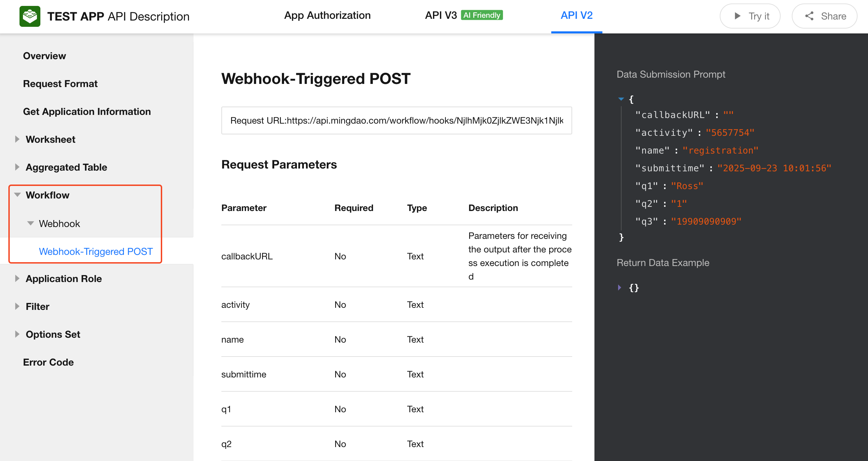The height and width of the screenshot is (461, 868).
Task: Click the AI Friendly badge
Action: [482, 15]
